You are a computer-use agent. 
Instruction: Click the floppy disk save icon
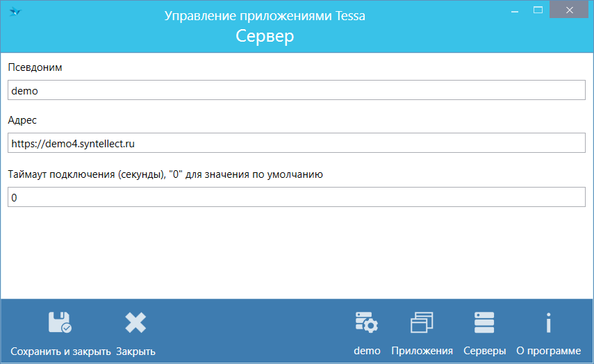[x=60, y=323]
